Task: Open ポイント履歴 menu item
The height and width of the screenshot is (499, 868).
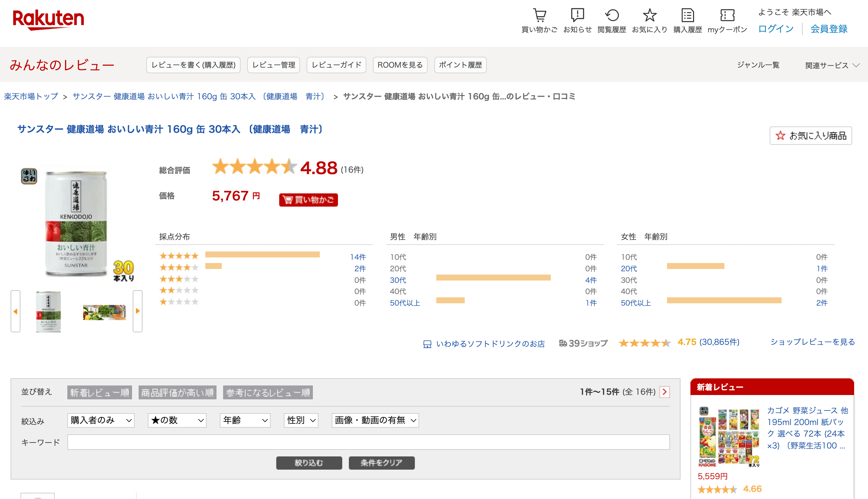Action: pyautogui.click(x=460, y=65)
